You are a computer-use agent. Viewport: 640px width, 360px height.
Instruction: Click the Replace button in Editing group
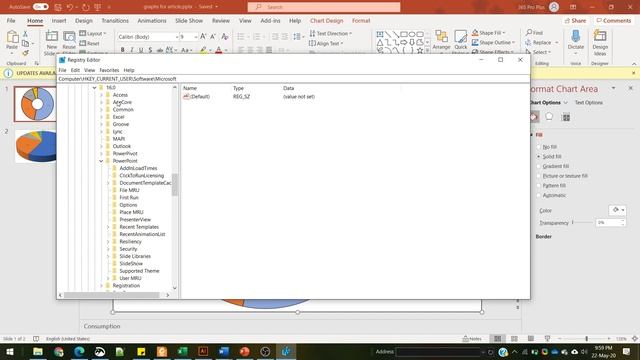coord(542,42)
